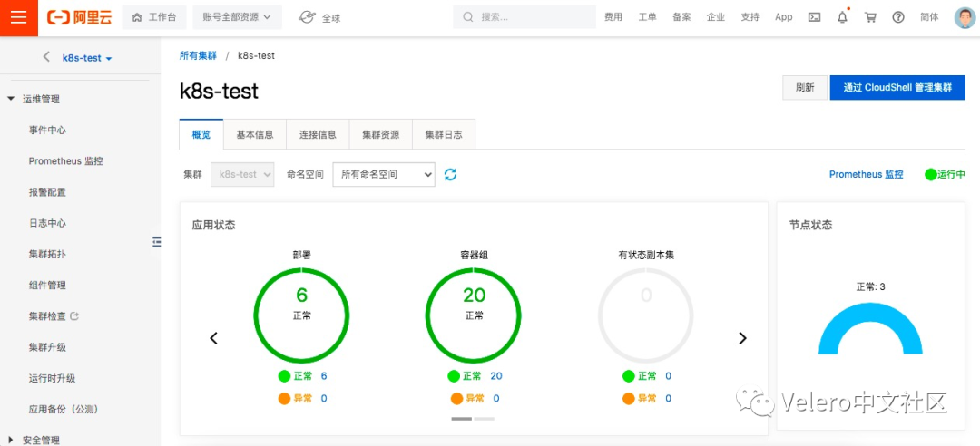Switch to the 集群日志 tab

444,134
